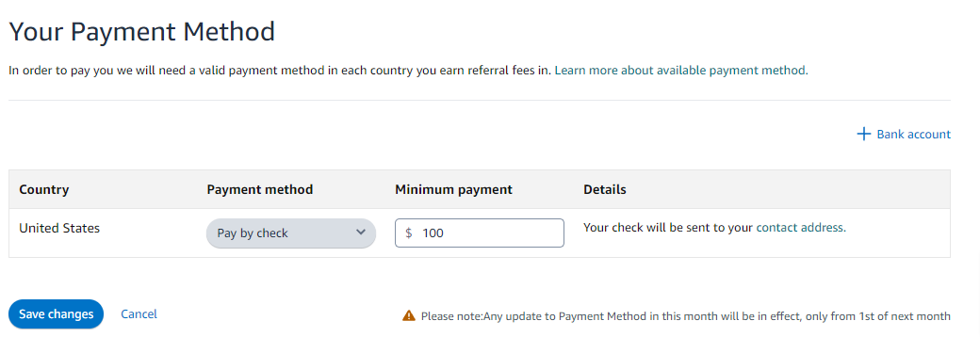Click the orange warning triangle icon
The height and width of the screenshot is (353, 980).
(x=409, y=315)
